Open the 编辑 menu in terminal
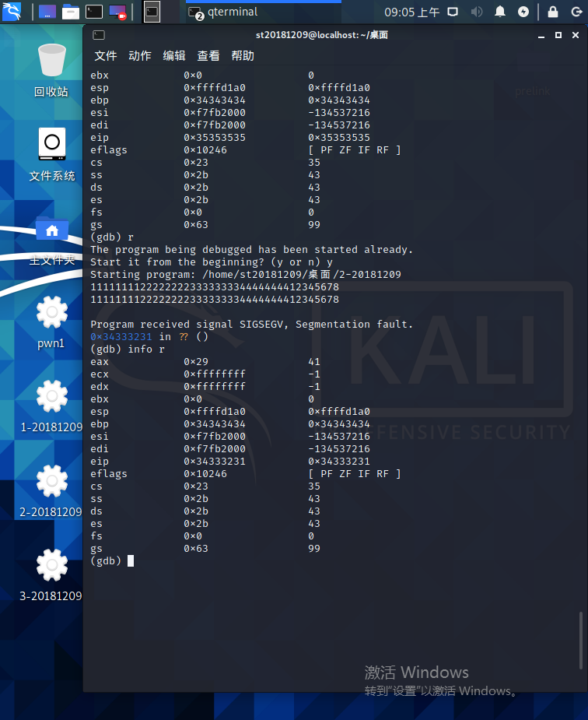588x720 pixels. (x=174, y=55)
